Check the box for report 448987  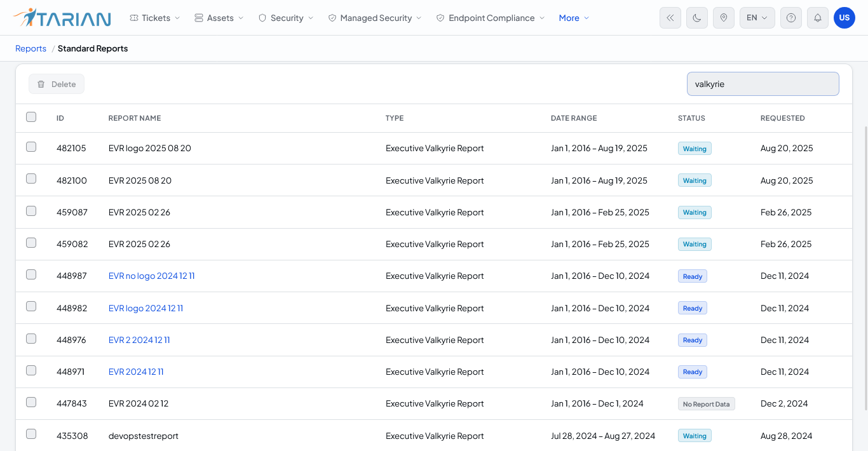coord(31,274)
